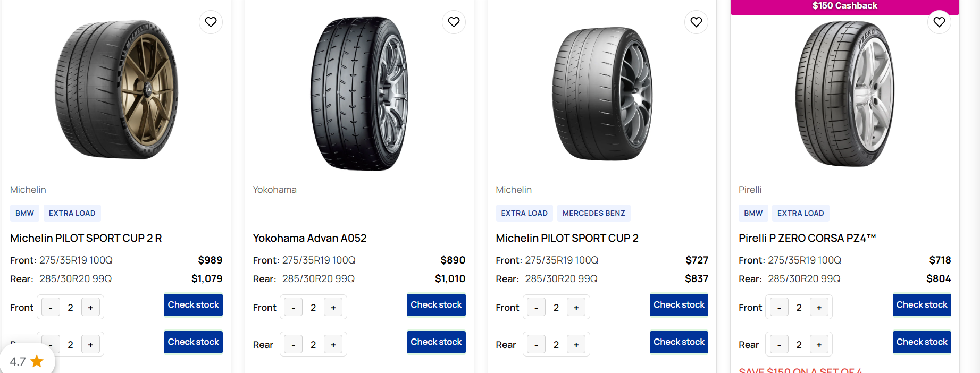Image resolution: width=980 pixels, height=373 pixels.
Task: Increase front quantity for Pirelli P Zero Corsa
Action: 819,308
